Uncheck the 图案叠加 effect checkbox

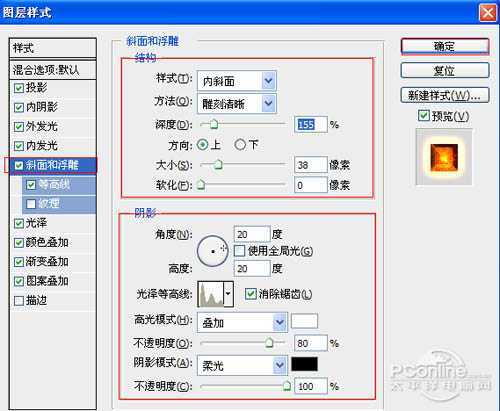tap(19, 281)
